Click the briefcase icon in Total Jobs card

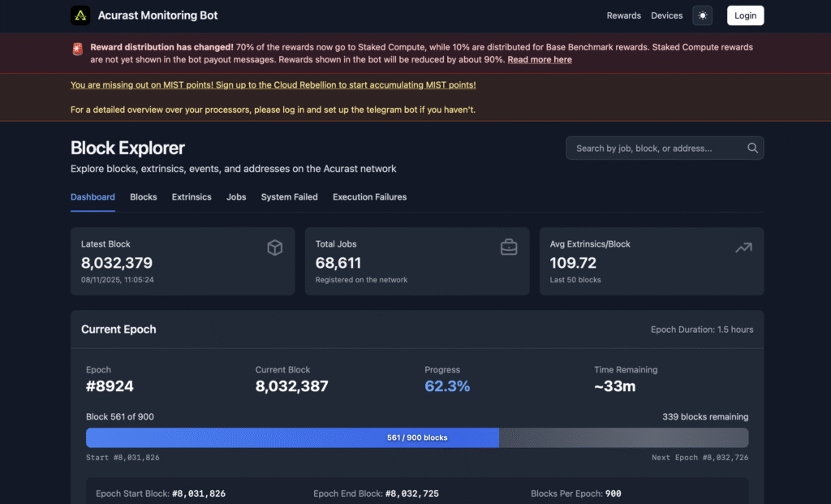coord(509,248)
